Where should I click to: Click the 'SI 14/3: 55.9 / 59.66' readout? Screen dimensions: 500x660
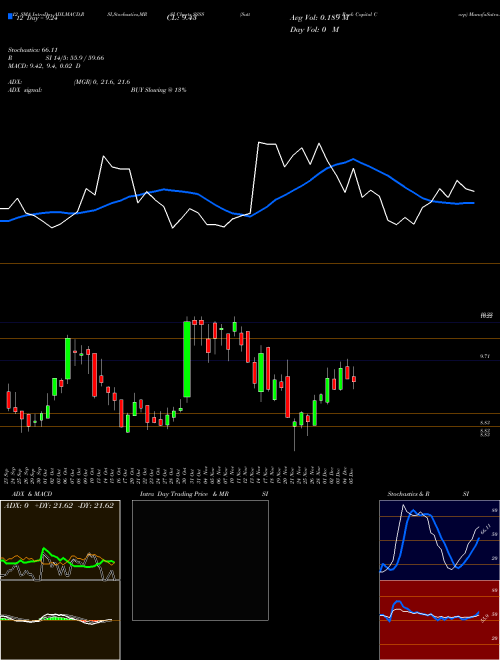tap(75, 58)
